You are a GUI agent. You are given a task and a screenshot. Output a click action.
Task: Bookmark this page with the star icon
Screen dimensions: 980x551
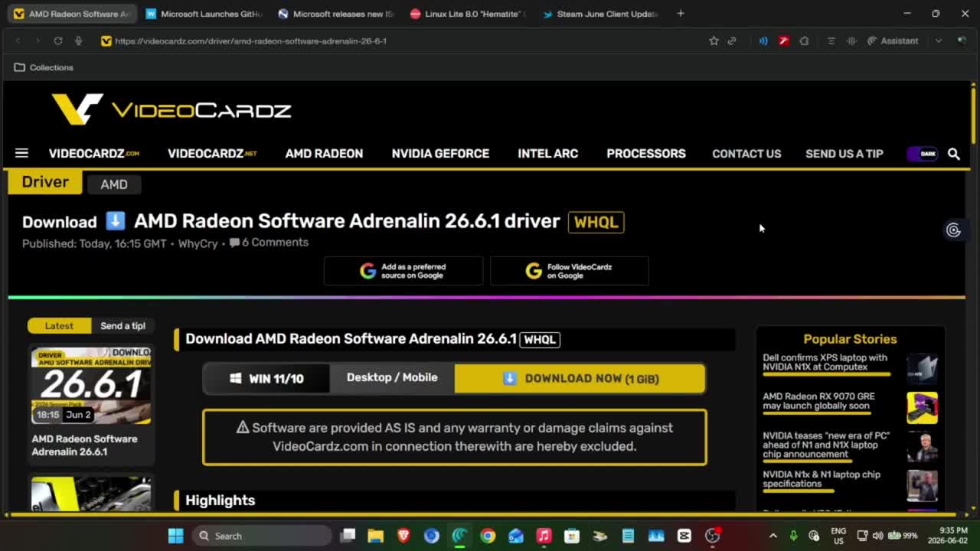(714, 41)
